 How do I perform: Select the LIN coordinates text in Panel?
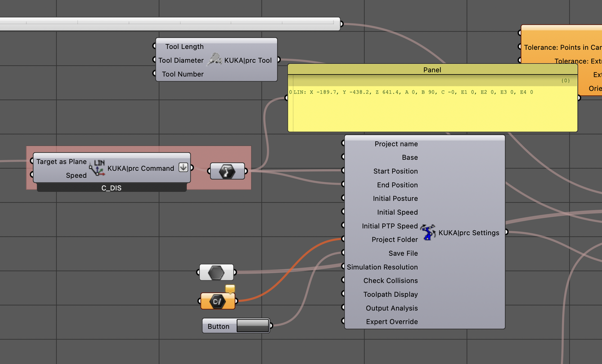413,92
